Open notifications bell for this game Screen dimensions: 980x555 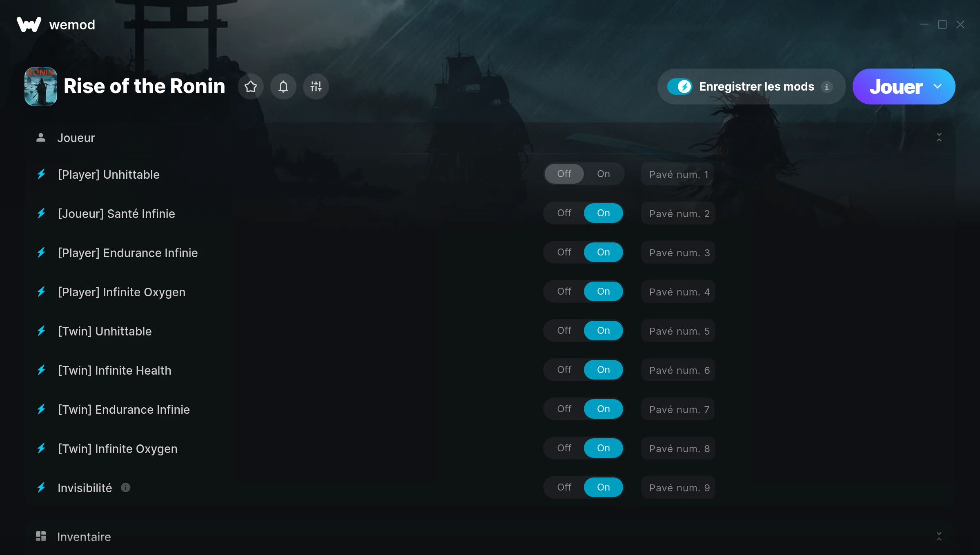tap(283, 87)
